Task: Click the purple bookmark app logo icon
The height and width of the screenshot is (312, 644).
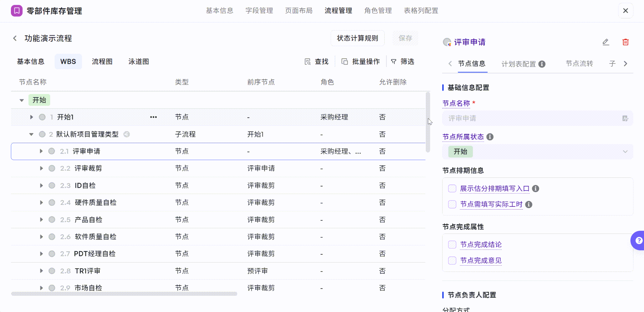Action: click(17, 11)
